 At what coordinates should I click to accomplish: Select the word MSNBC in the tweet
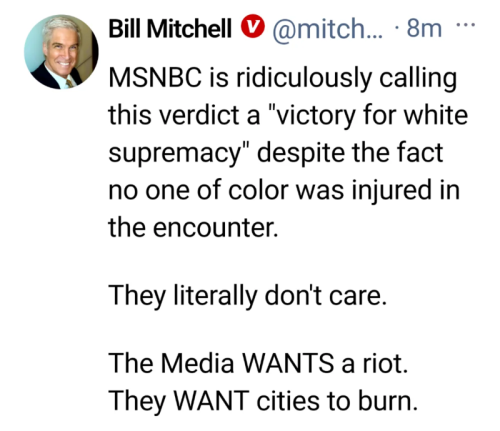pos(155,78)
